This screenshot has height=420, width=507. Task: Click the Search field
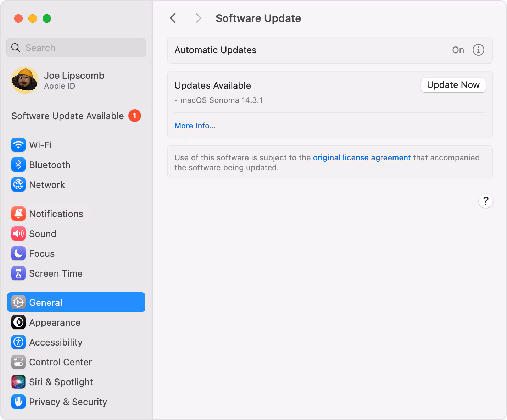coord(76,48)
